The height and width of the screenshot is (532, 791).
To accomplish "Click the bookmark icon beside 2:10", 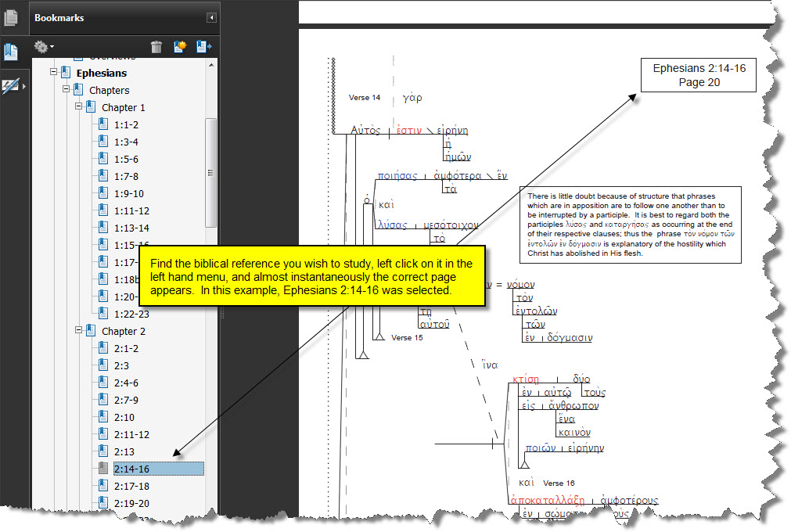I will click(x=102, y=417).
